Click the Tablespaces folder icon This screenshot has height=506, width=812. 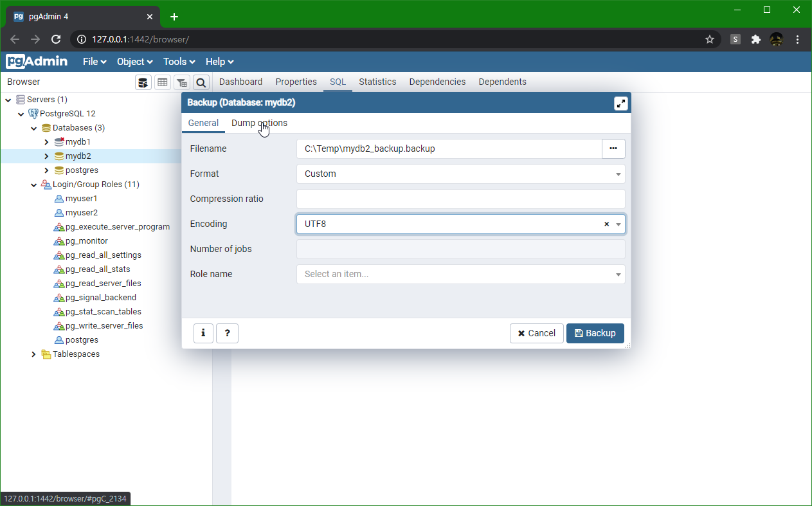click(46, 354)
